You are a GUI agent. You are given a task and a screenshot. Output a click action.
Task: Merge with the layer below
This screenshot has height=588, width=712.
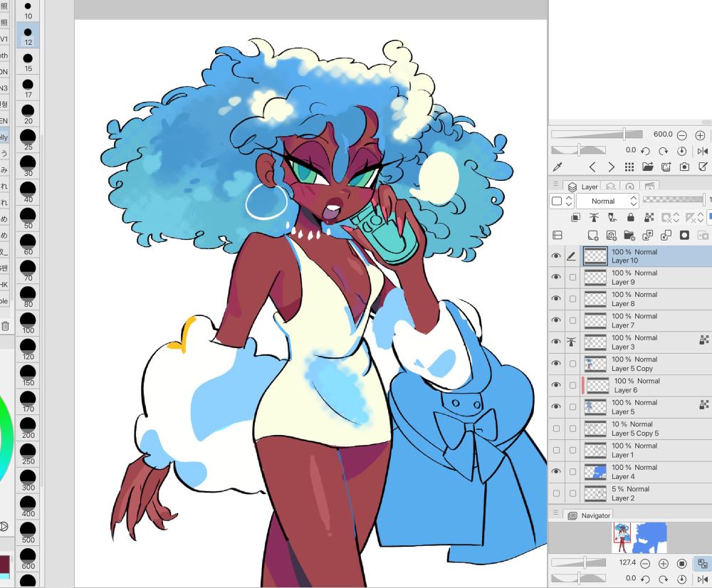coord(666,235)
